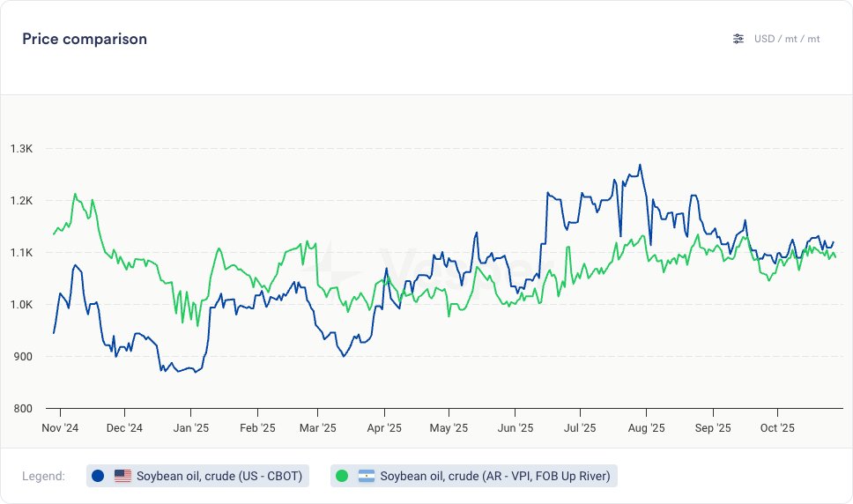Toggle the US - CBOT soybean oil series

pos(219,476)
